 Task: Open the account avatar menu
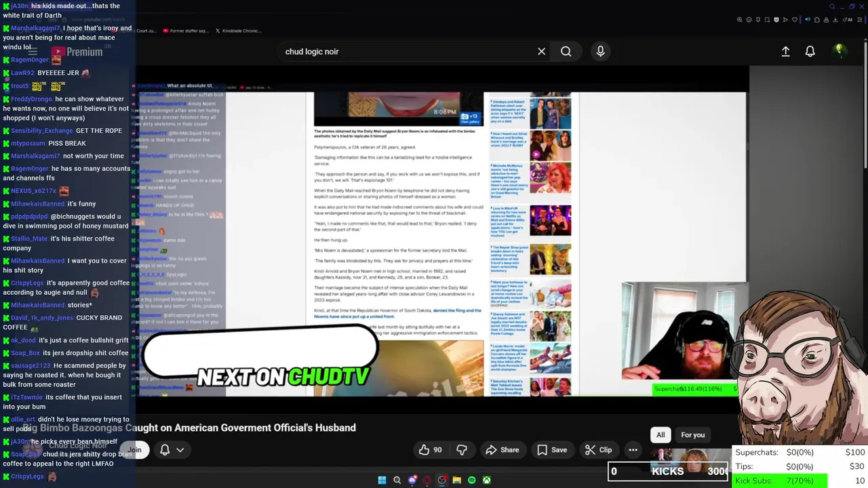click(840, 51)
